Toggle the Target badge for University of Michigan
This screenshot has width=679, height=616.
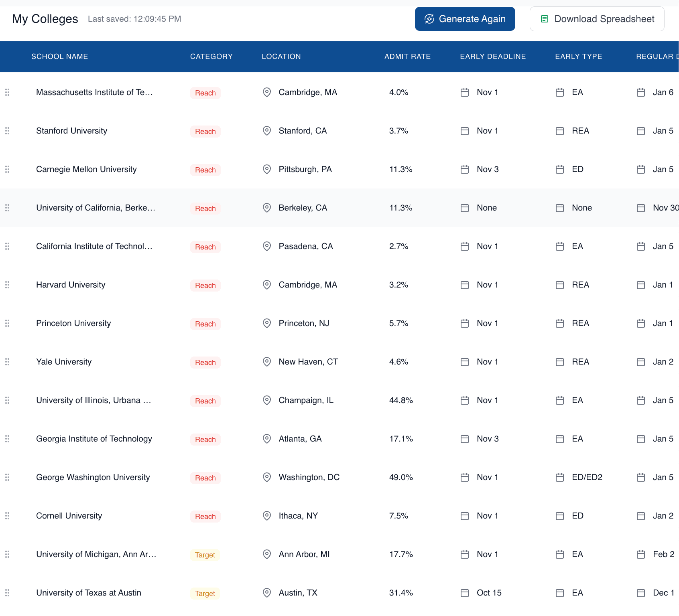coord(205,555)
